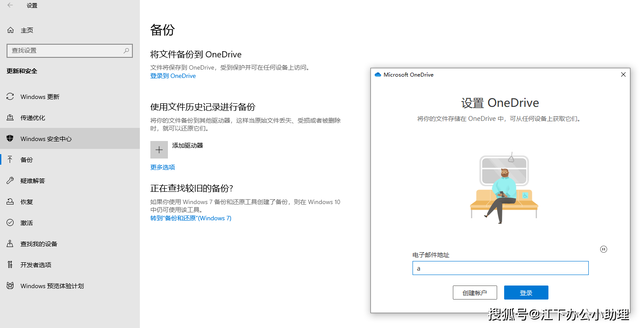Click 使用文件历史记录进行备份 heading
This screenshot has width=644, height=328.
pos(203,107)
